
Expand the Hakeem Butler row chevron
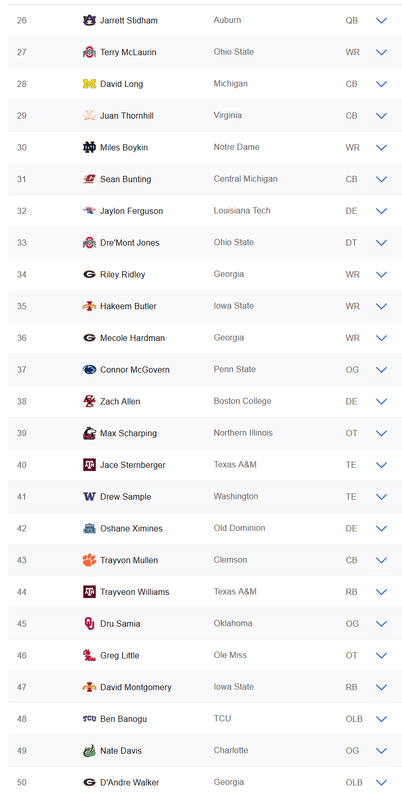click(x=381, y=306)
